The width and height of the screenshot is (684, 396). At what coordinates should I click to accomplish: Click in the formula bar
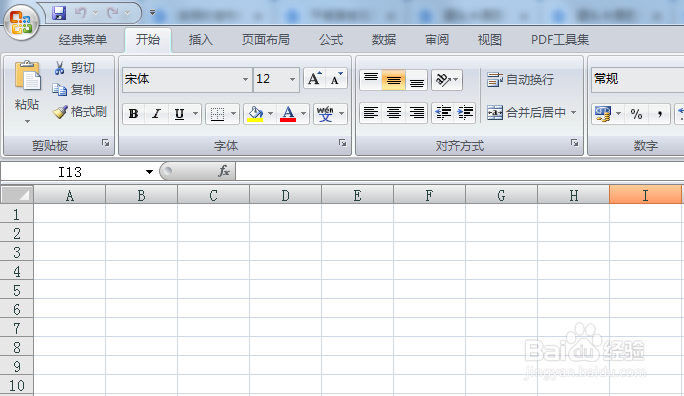[460, 171]
